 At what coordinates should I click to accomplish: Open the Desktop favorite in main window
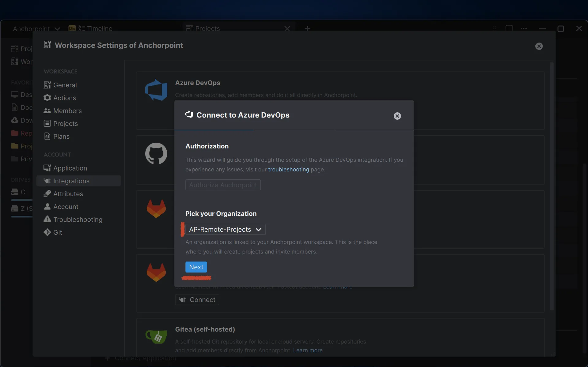21,95
